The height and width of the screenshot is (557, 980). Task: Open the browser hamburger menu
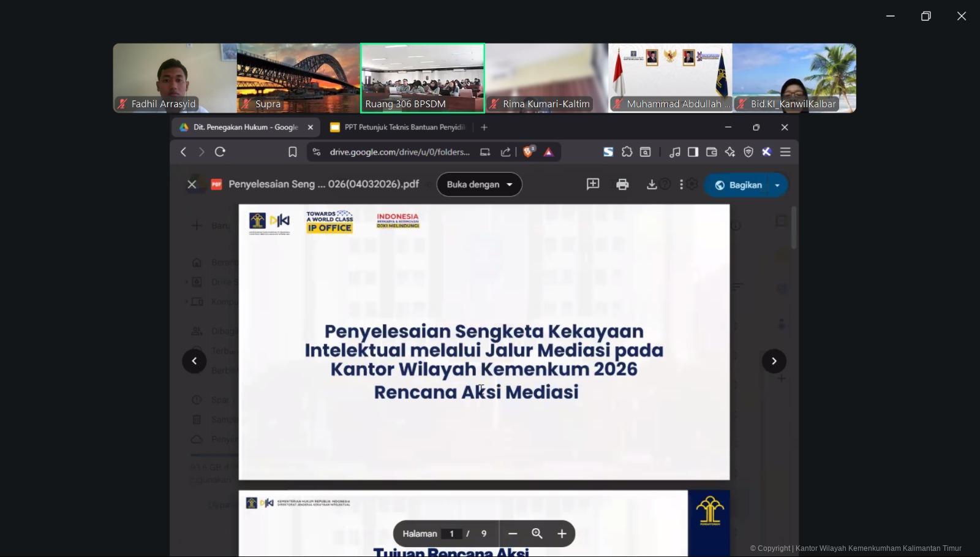(x=785, y=152)
